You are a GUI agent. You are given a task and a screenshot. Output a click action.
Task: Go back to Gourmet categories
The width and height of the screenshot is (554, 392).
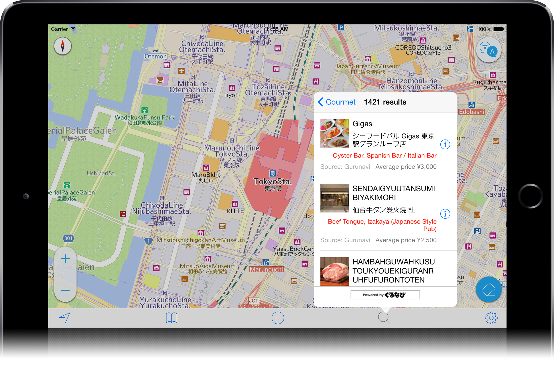(337, 102)
